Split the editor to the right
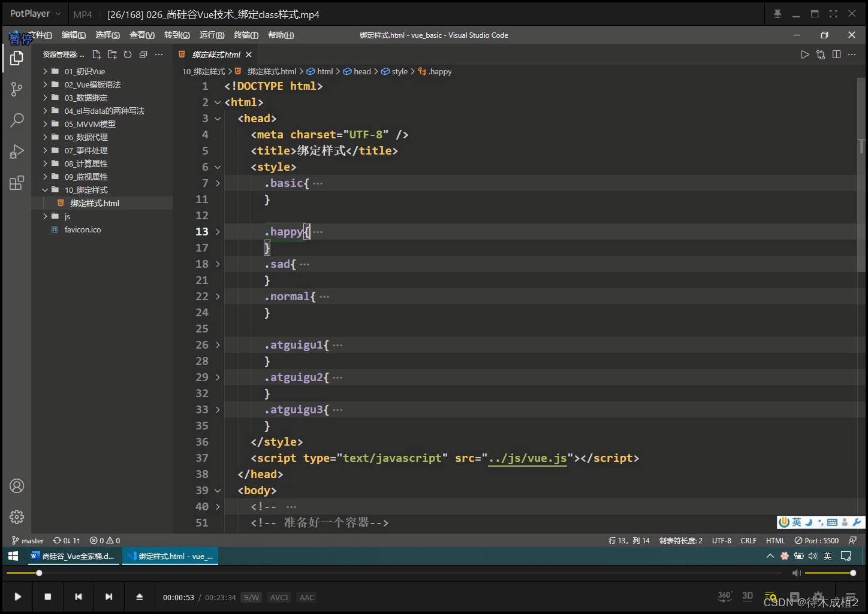Screen dimensions: 868x614 pyautogui.click(x=836, y=55)
